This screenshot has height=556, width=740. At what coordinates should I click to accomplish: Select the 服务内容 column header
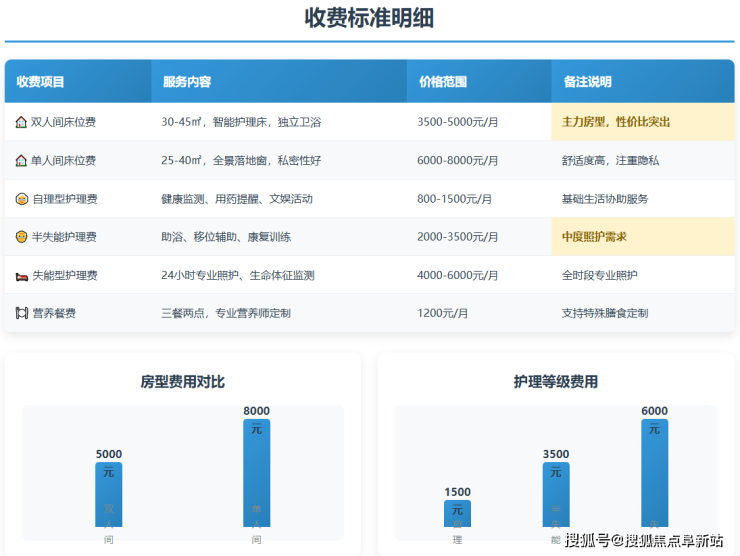[186, 82]
